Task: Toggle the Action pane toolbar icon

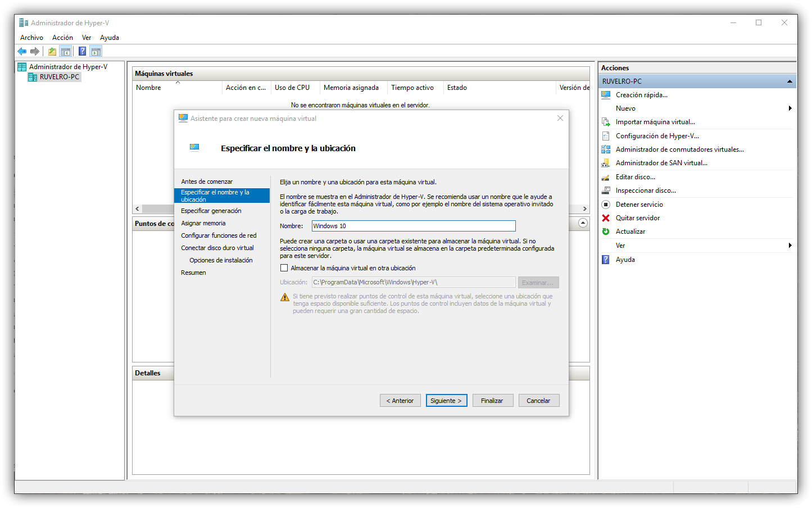Action: coord(96,52)
